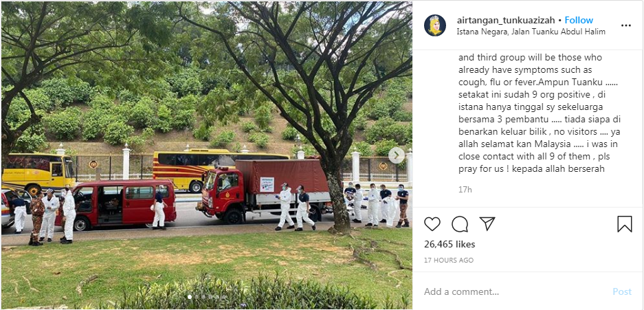Focus the Add a comment field
The height and width of the screenshot is (310, 644).
513,291
